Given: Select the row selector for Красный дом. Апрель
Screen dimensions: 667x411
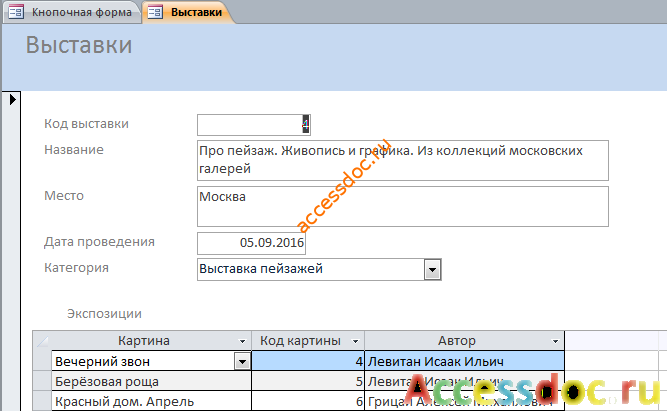Looking at the screenshot, I should pyautogui.click(x=42, y=401).
